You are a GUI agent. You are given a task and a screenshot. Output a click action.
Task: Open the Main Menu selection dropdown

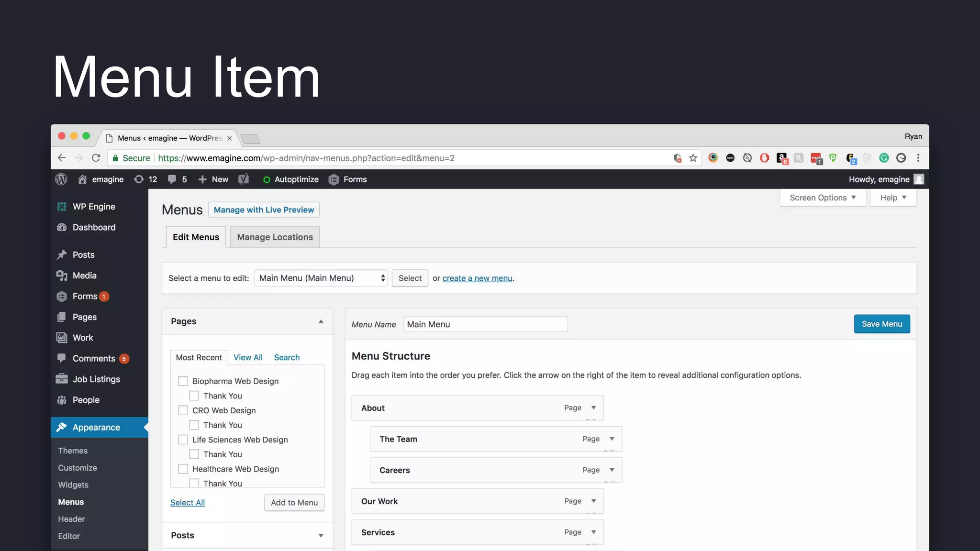[x=321, y=278]
